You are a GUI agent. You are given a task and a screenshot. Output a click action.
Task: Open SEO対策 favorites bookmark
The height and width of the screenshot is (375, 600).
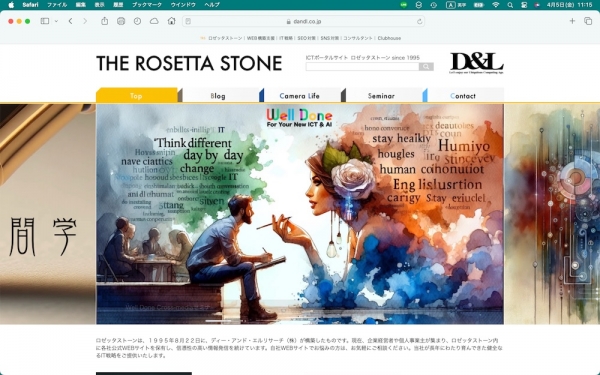307,38
